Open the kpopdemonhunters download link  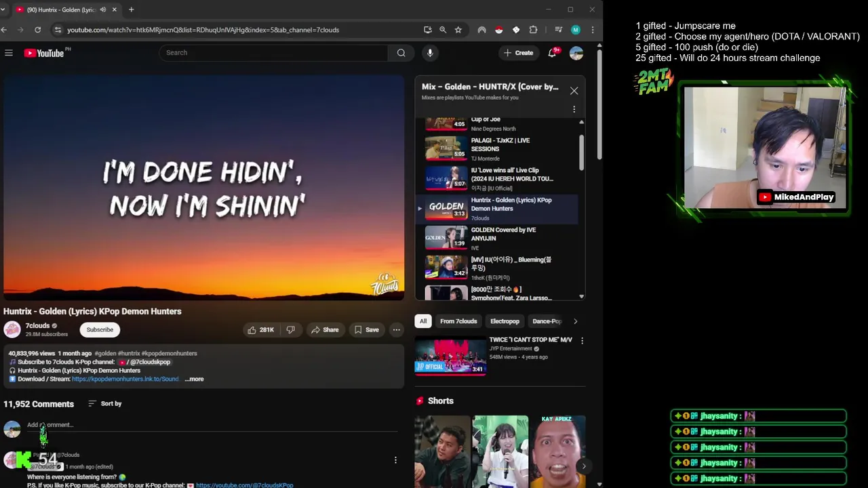pyautogui.click(x=125, y=379)
